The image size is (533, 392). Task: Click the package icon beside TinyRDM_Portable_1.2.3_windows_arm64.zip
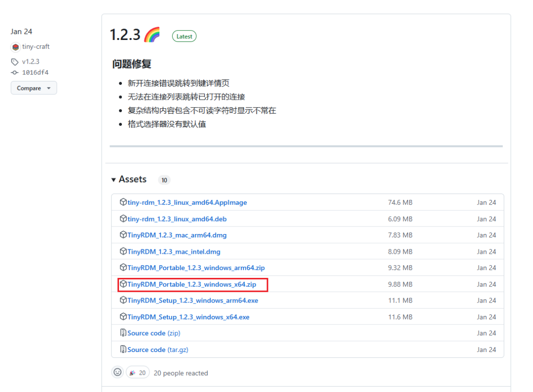tap(123, 268)
